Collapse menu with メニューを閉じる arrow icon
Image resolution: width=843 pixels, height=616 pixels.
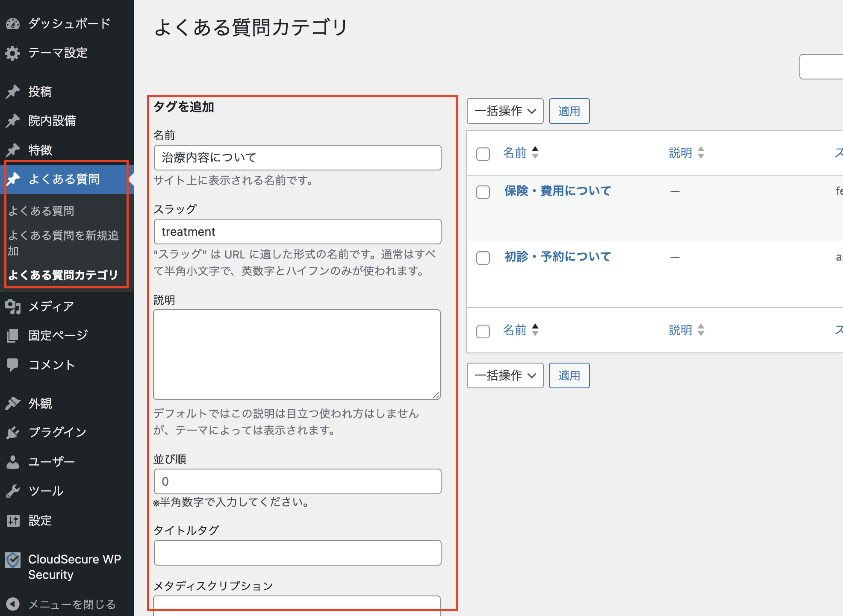[x=13, y=604]
